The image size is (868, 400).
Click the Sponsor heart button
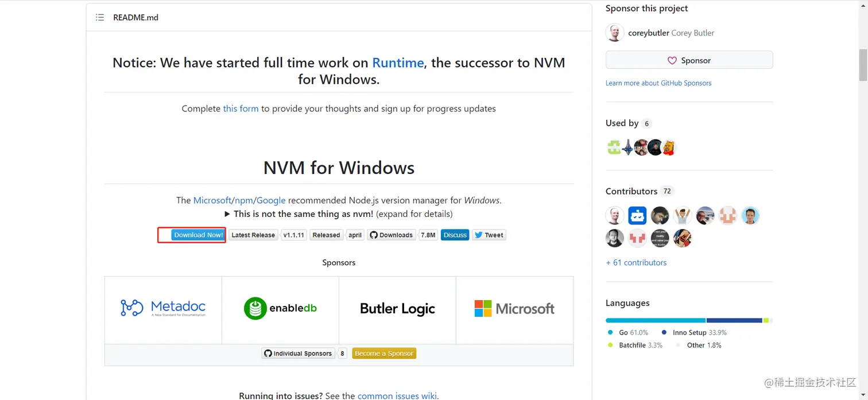[689, 60]
